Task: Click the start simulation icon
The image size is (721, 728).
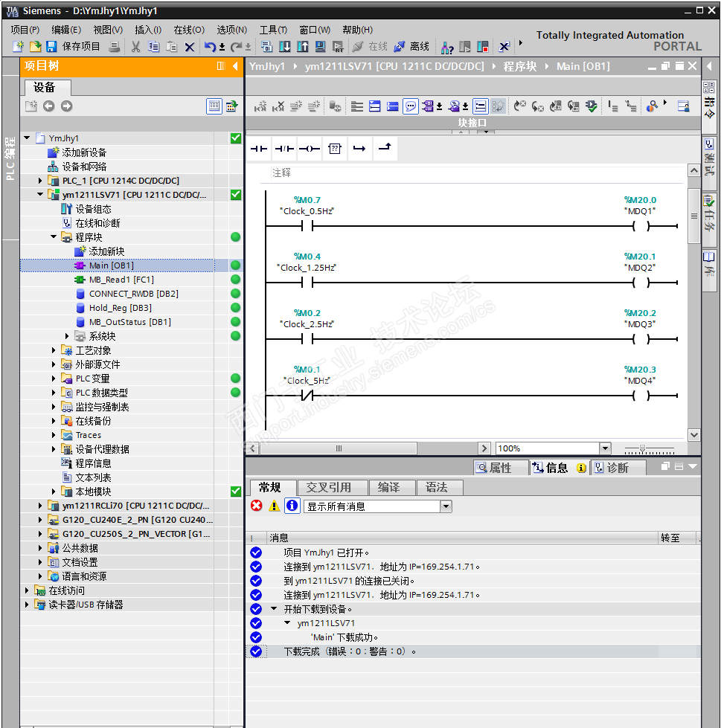Action: [x=320, y=46]
